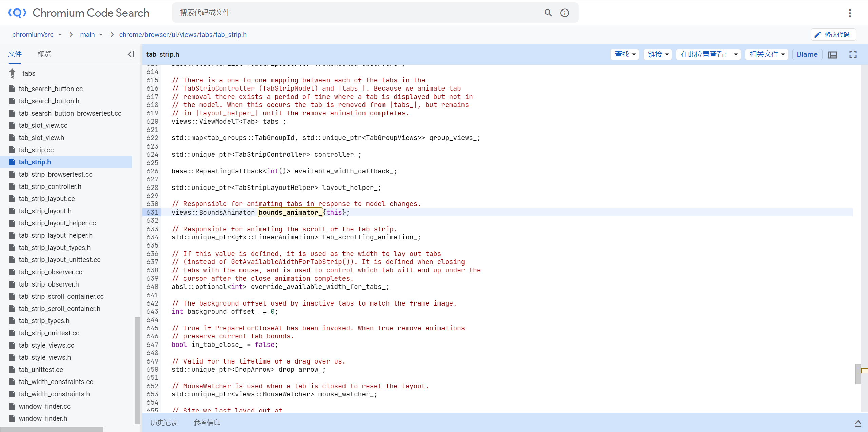
Task: Open tab_strip_layout_unittest.cc file
Action: 59,260
